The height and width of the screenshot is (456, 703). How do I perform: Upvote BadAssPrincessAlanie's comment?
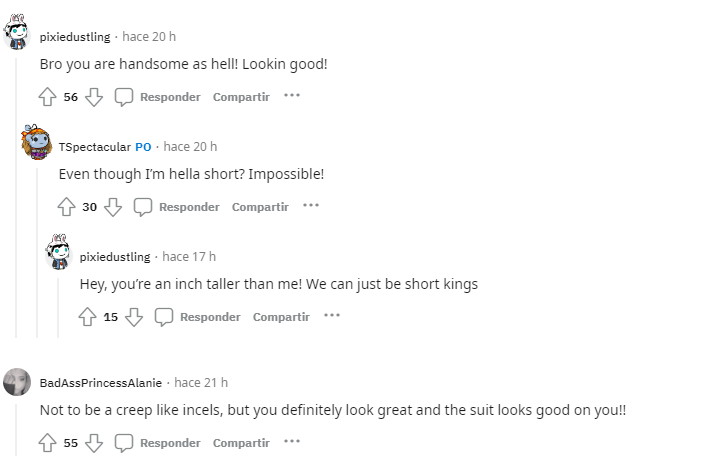click(x=47, y=443)
